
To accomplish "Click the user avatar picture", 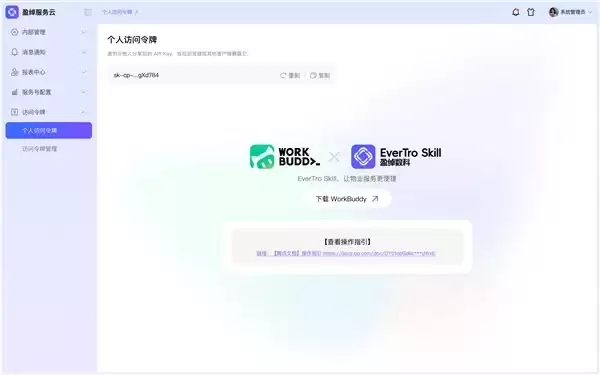I will [x=553, y=12].
